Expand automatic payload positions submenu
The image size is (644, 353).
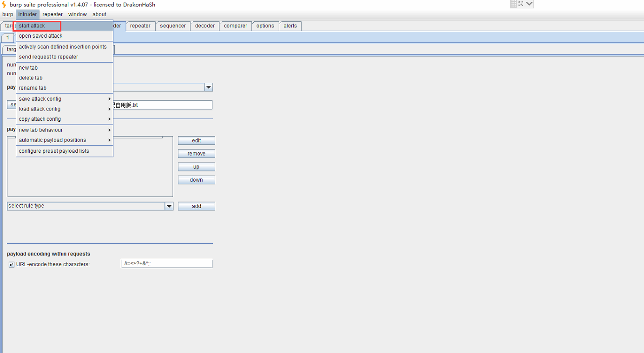pyautogui.click(x=65, y=140)
